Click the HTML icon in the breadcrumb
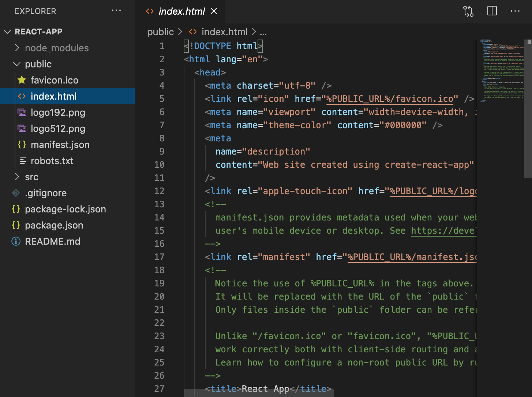532x397 pixels. click(x=193, y=32)
